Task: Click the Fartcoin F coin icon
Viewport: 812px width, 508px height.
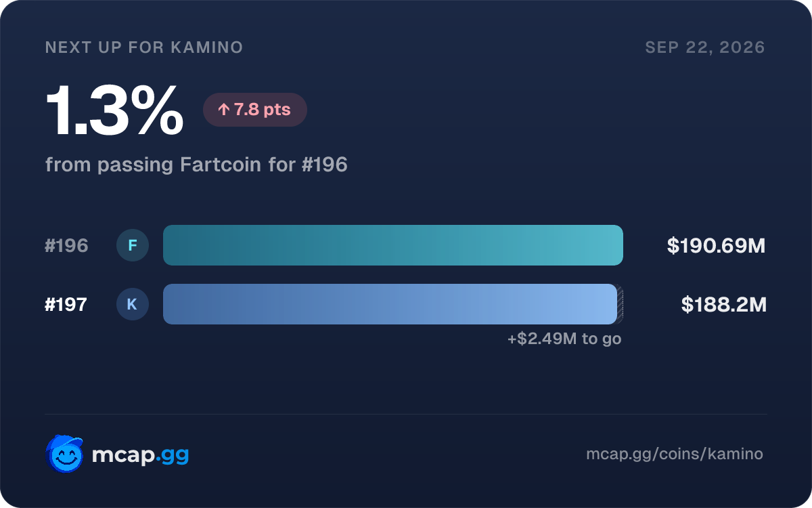Action: [x=133, y=245]
